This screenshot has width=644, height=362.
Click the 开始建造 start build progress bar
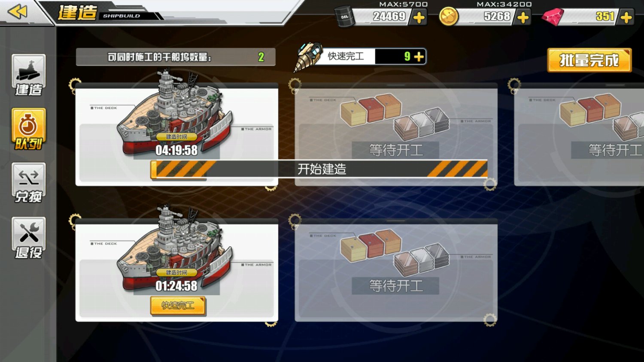tap(319, 169)
